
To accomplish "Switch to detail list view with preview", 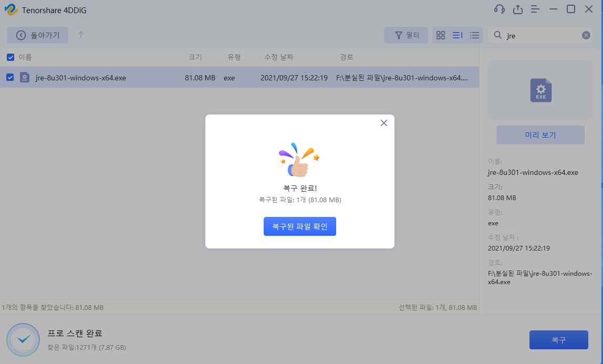I will (458, 35).
